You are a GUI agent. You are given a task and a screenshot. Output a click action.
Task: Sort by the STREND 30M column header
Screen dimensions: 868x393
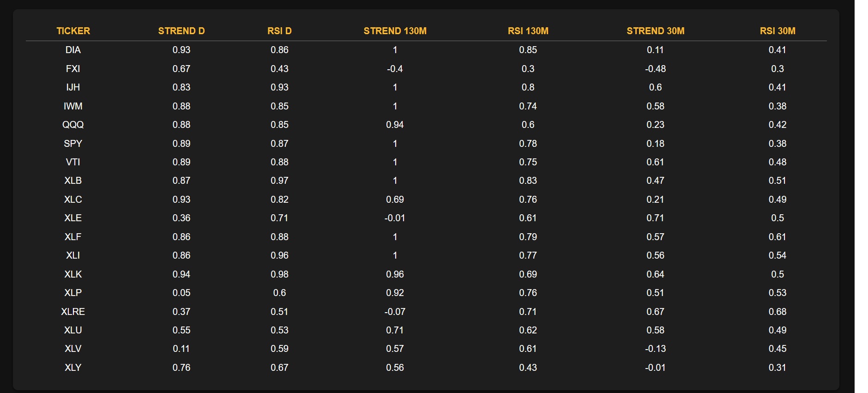pos(655,31)
